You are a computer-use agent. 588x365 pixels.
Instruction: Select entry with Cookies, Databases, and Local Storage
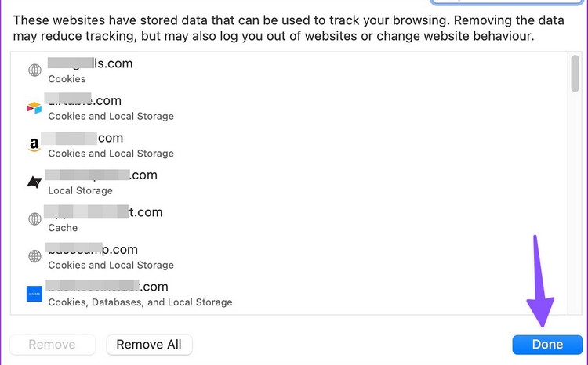235,294
